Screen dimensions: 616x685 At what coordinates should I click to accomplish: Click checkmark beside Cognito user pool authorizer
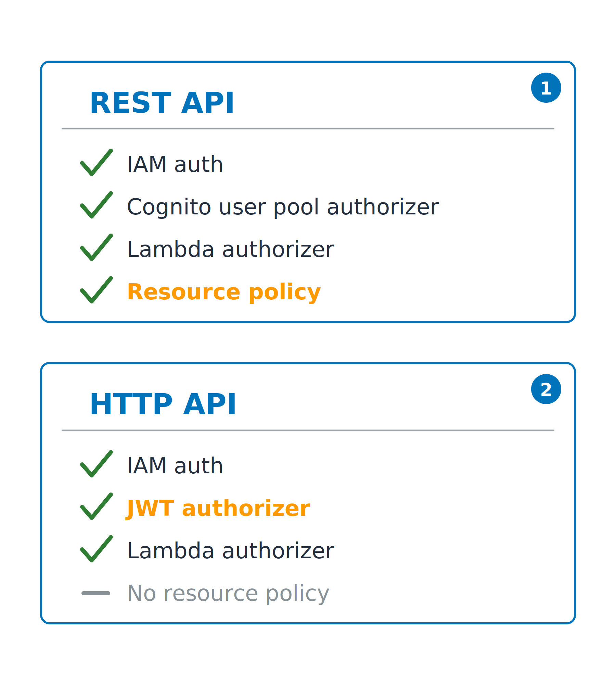coord(97,205)
